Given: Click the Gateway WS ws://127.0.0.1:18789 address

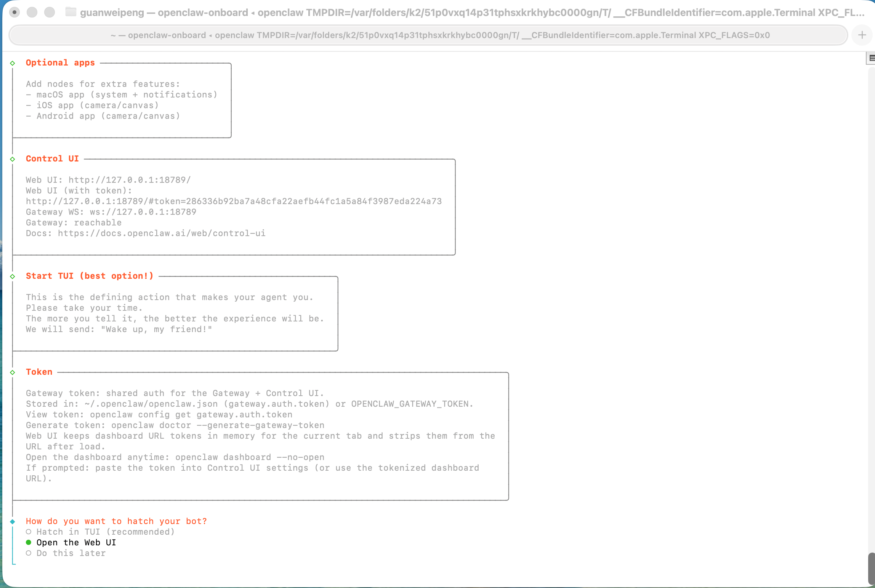Looking at the screenshot, I should (143, 212).
